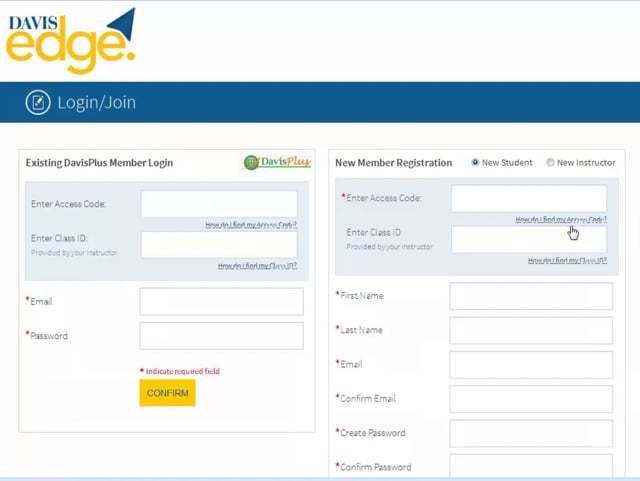Click the Create Password field
Viewport: 640px width, 481px height.
tap(531, 433)
